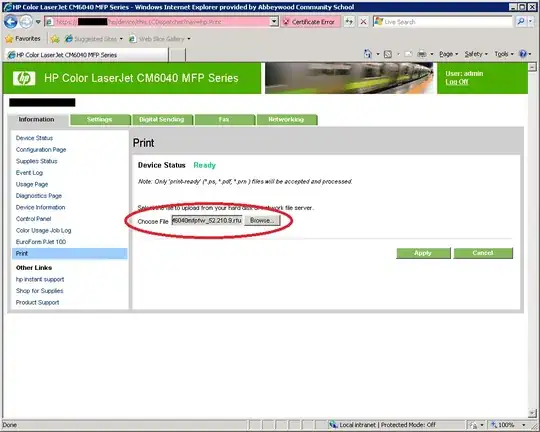Open the Diagnostics Page link
Screen dimensions: 540x432
coord(39,196)
